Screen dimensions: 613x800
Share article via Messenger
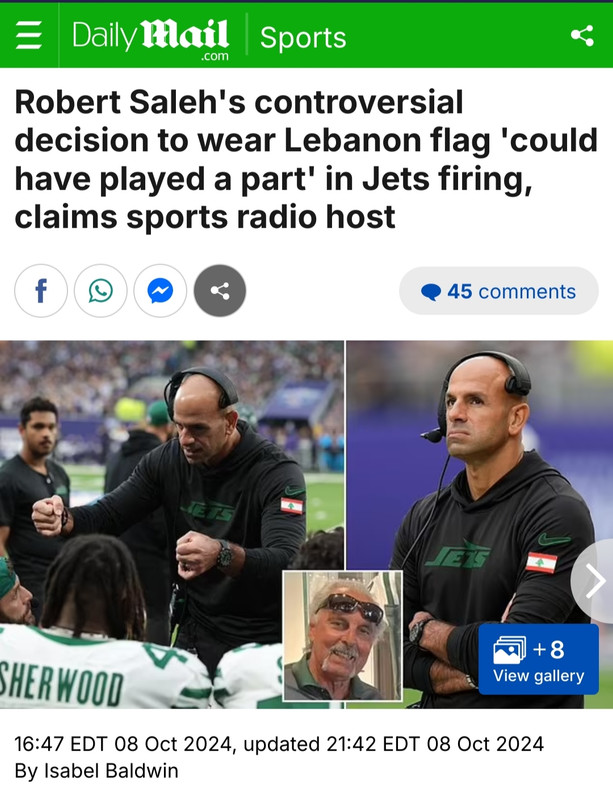160,291
